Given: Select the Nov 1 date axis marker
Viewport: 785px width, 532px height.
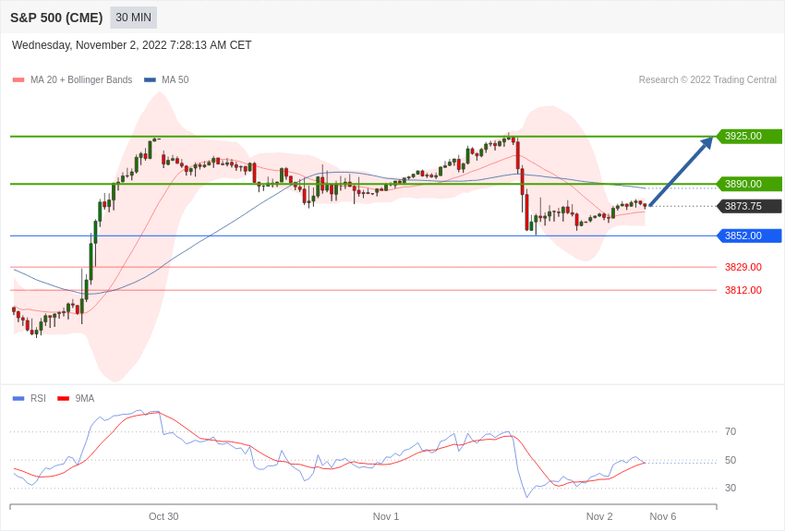Looking at the screenshot, I should 385,516.
